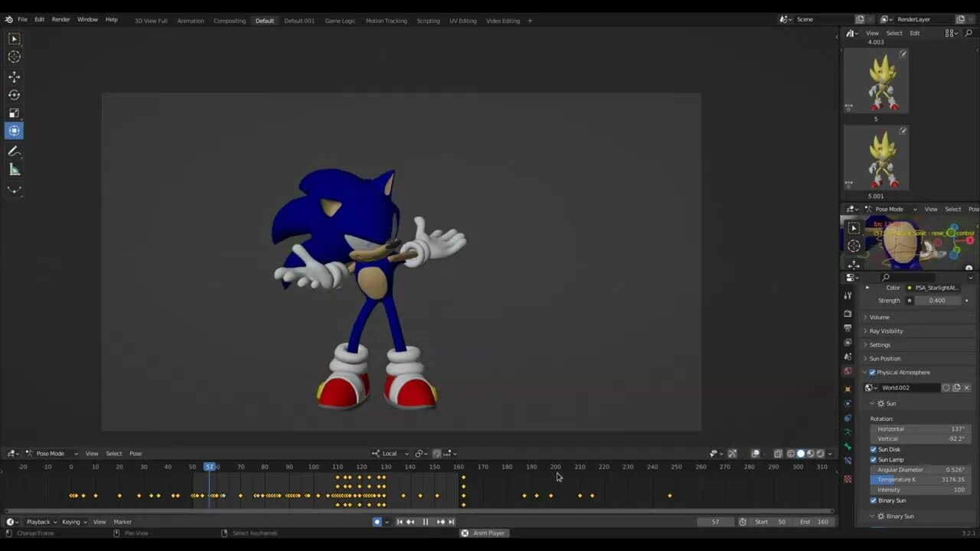Toggle use preview range clock
The image size is (980, 551).
click(743, 522)
